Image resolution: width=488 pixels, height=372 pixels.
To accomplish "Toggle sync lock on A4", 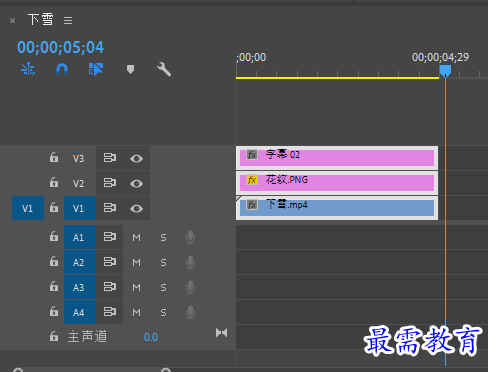I will (x=110, y=312).
